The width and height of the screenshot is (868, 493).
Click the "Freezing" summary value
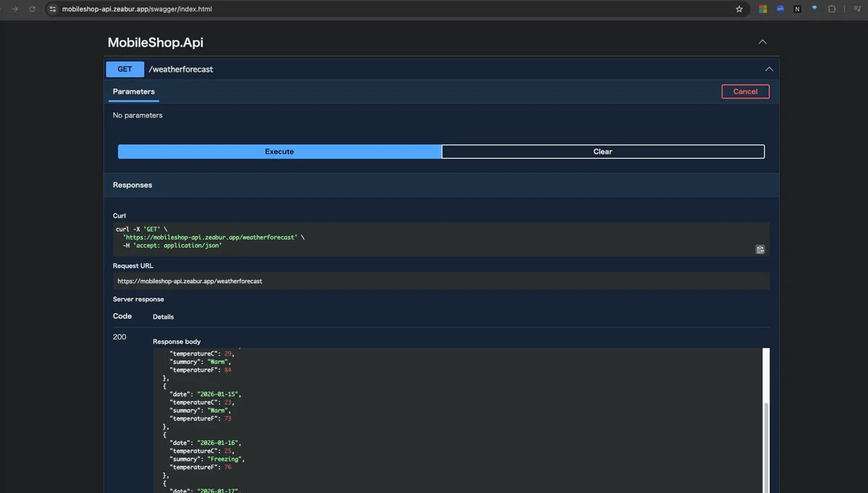pyautogui.click(x=225, y=459)
